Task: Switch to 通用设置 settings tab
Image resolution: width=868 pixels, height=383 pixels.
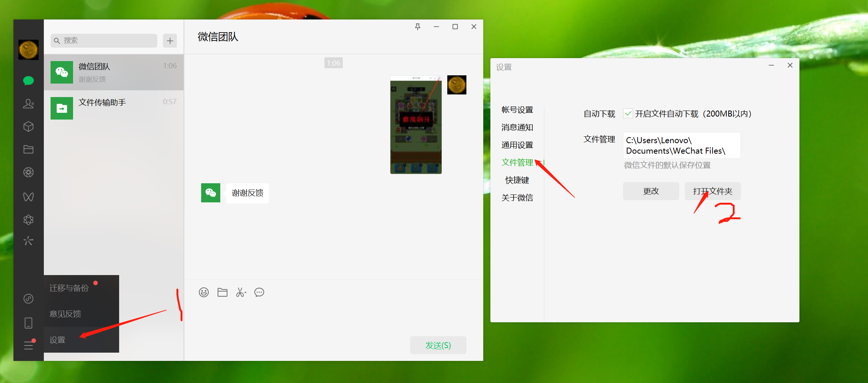Action: coord(517,145)
